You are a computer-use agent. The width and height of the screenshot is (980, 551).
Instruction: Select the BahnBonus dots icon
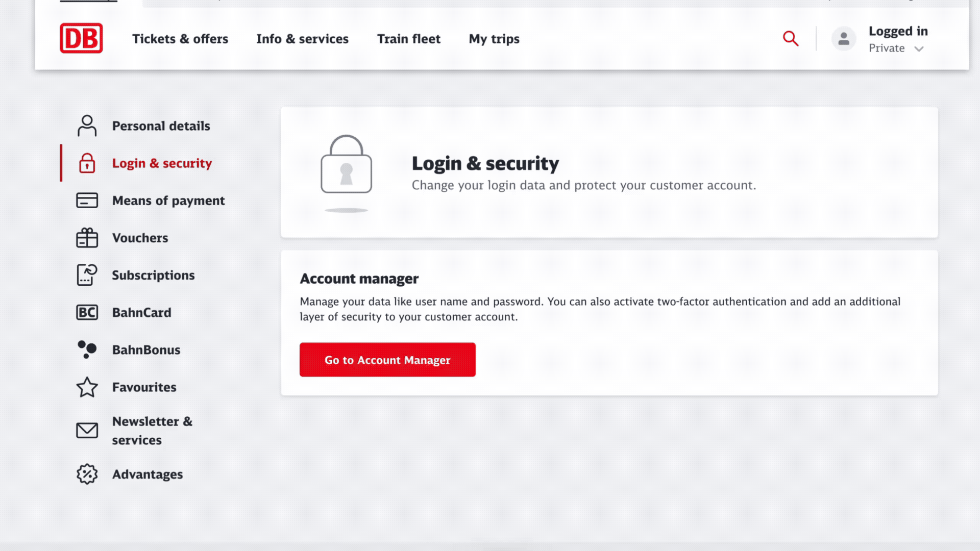[x=87, y=349]
